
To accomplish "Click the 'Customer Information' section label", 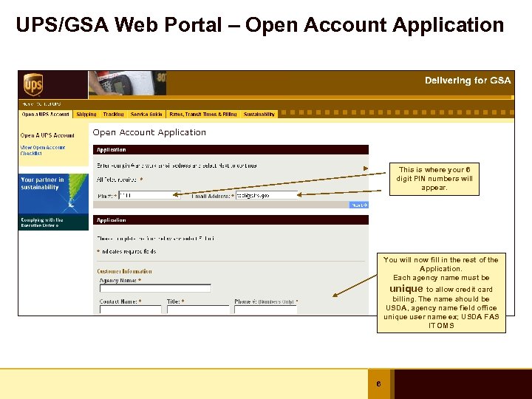I will tap(124, 271).
